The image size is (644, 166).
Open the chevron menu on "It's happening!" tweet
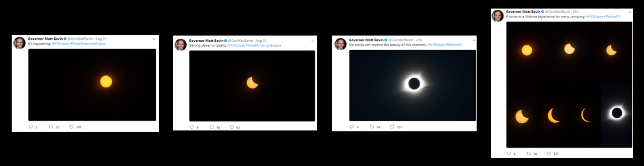point(153,39)
